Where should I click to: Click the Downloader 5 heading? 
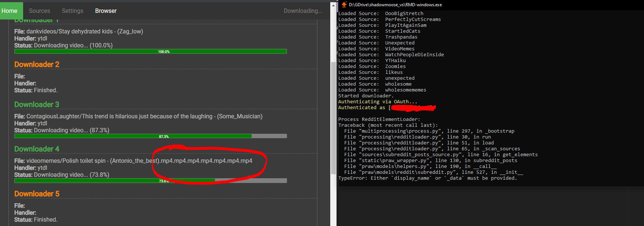[x=37, y=194]
